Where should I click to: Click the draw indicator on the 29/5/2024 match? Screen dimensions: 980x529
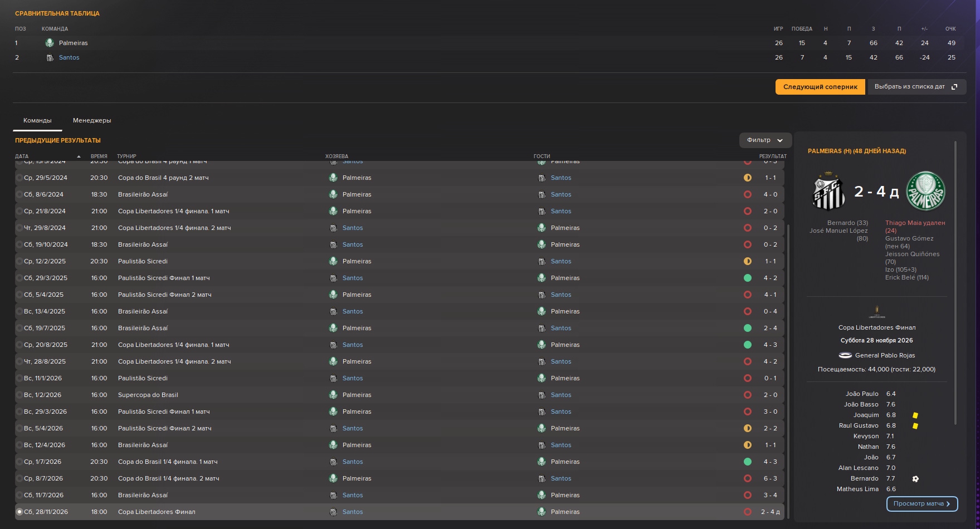coord(748,178)
